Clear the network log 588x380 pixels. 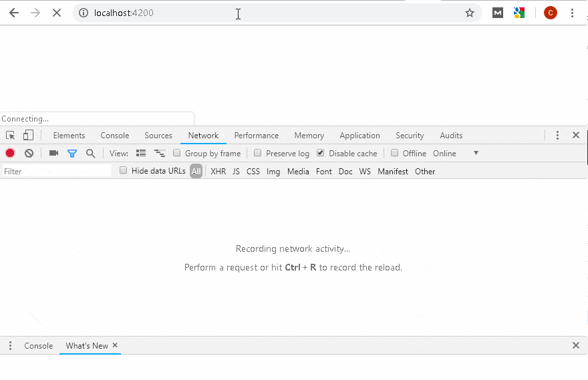tap(29, 153)
